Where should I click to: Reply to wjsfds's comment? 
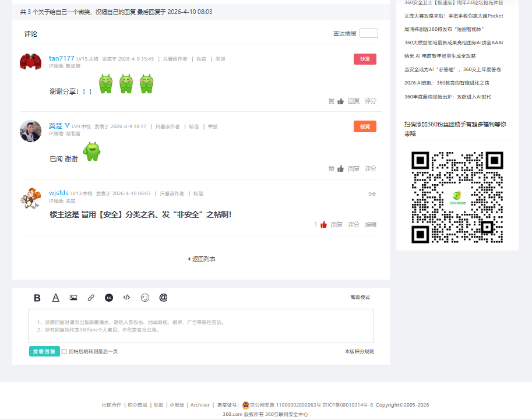337,225
